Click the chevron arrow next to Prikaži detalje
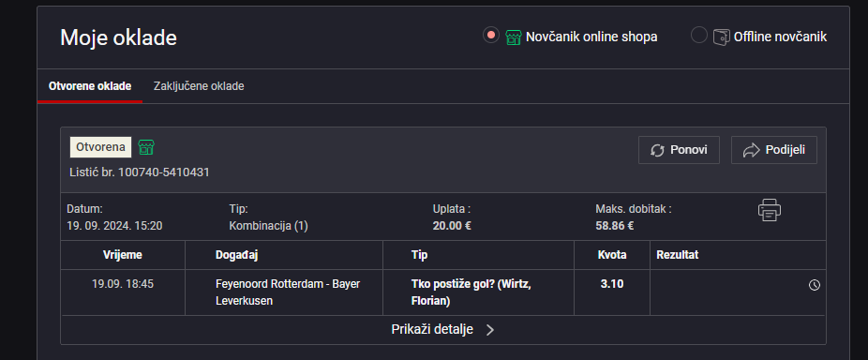868x360 pixels. [490, 330]
